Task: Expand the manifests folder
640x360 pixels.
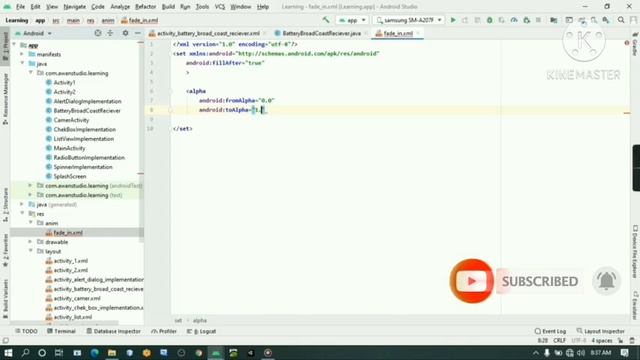Action: click(22, 54)
